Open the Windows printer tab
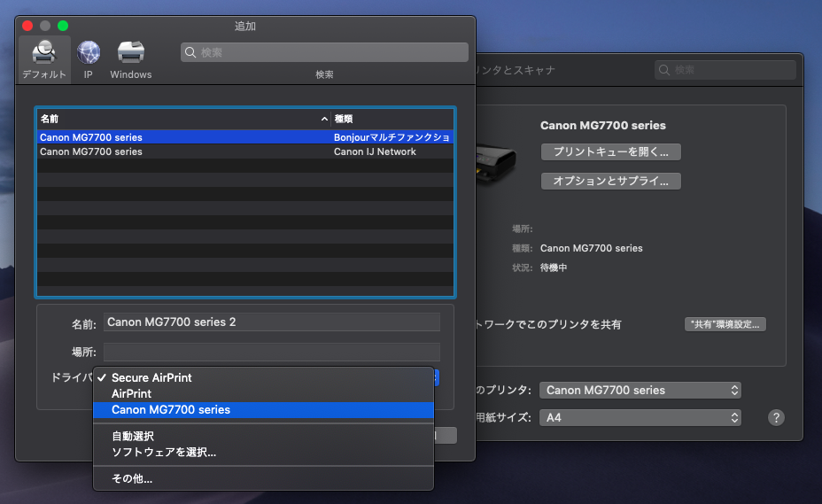 click(130, 59)
